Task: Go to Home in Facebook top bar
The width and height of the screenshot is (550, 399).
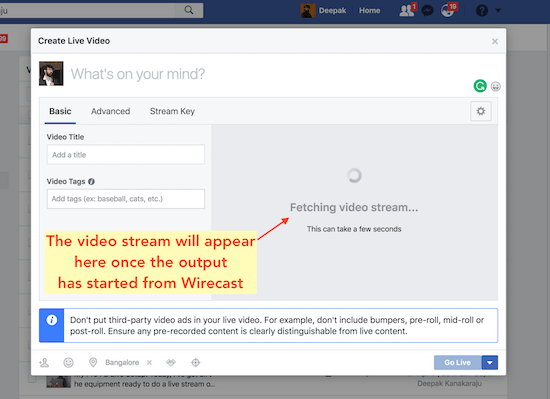Action: pos(369,11)
